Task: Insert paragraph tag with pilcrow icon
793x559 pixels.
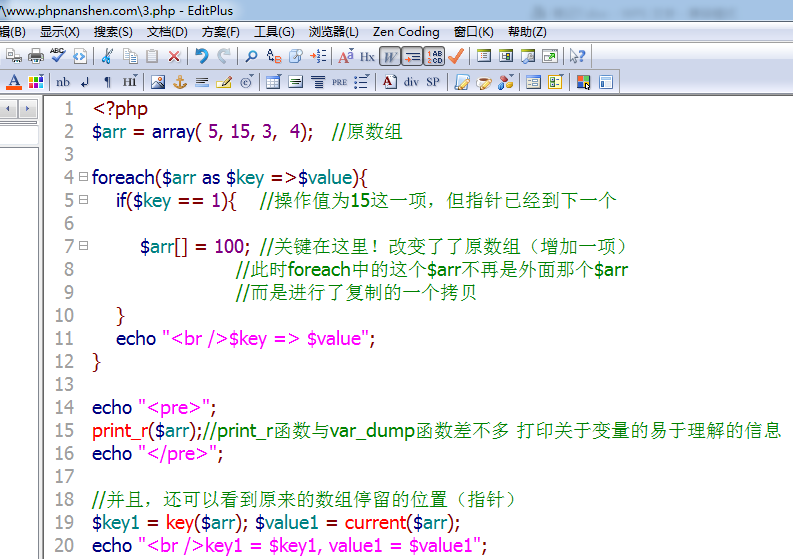Action: 107,82
